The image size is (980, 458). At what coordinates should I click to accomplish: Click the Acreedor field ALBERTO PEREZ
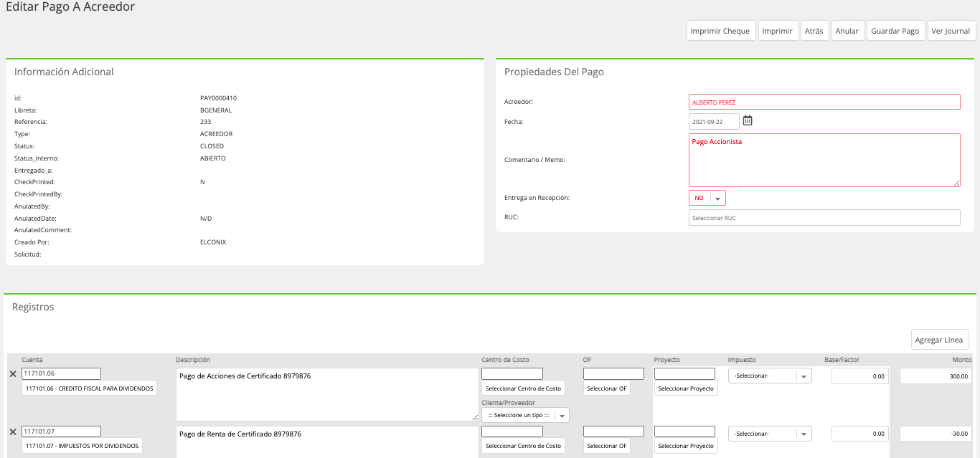(824, 102)
